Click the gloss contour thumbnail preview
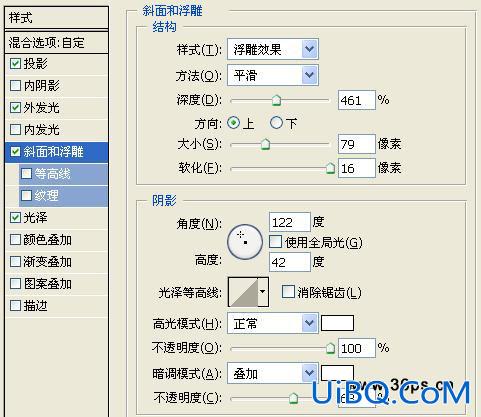Screen dimensions: 481x417 tap(243, 292)
